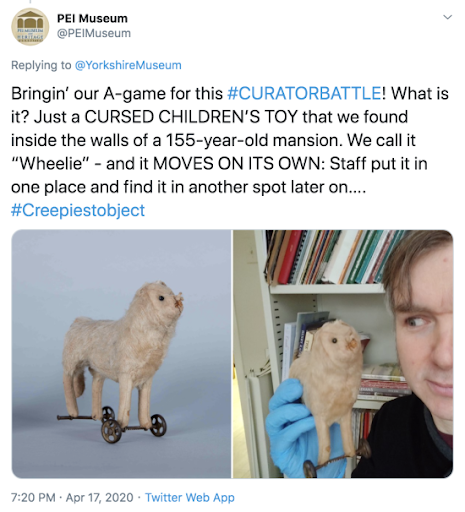View the photo of man holding toy
This screenshot has height=512, width=465.
point(343,354)
